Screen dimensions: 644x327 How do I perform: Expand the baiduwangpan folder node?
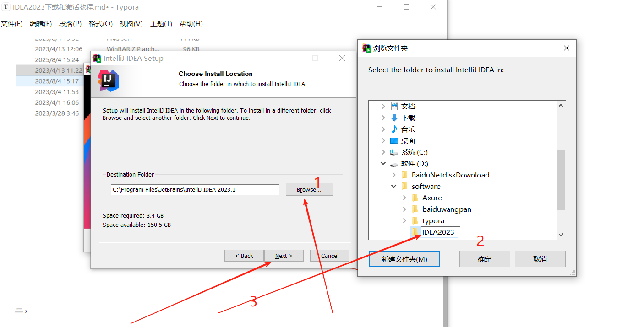[x=404, y=209]
